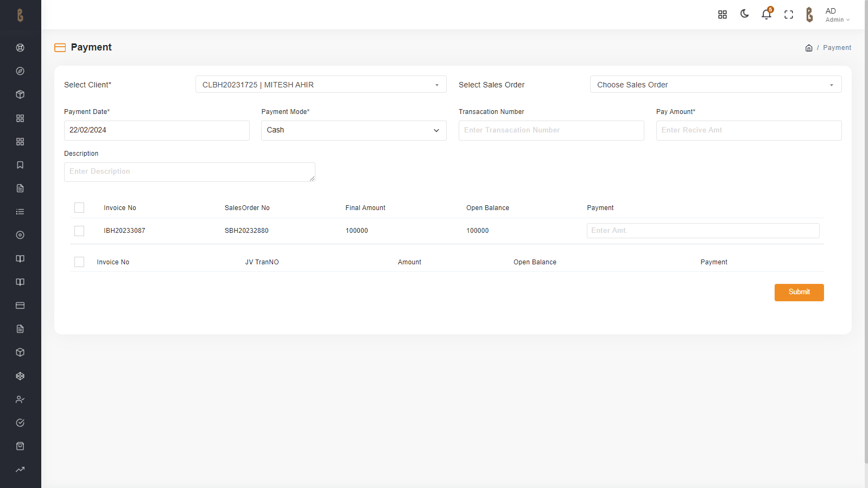Click the profile logo avatar beside AD

point(809,15)
